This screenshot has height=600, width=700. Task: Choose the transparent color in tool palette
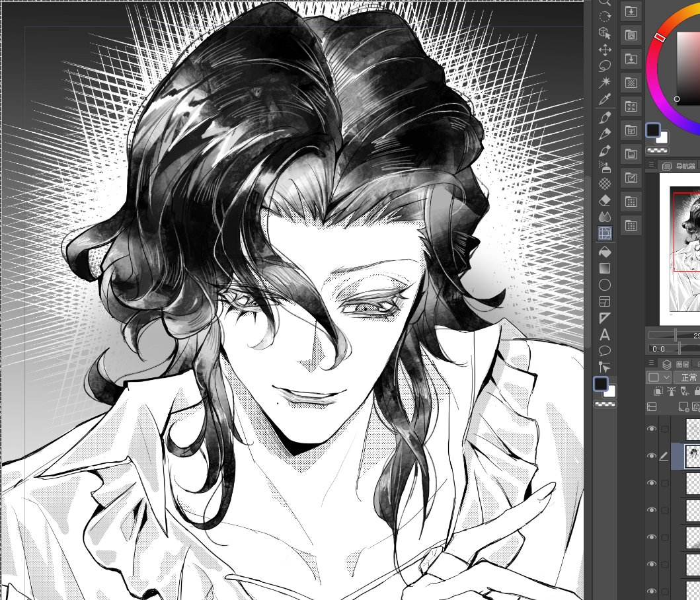tap(604, 404)
